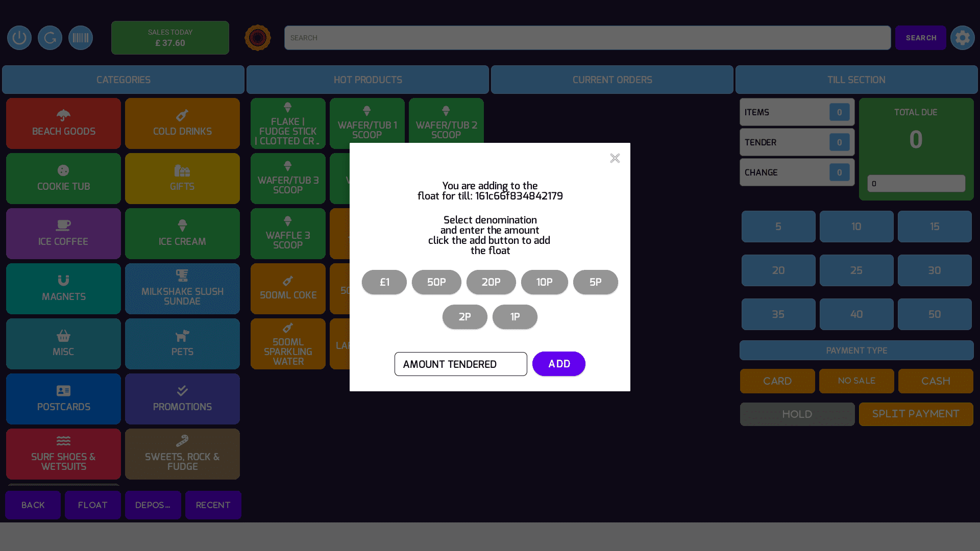Select the £1 denomination
980x551 pixels.
click(x=384, y=282)
